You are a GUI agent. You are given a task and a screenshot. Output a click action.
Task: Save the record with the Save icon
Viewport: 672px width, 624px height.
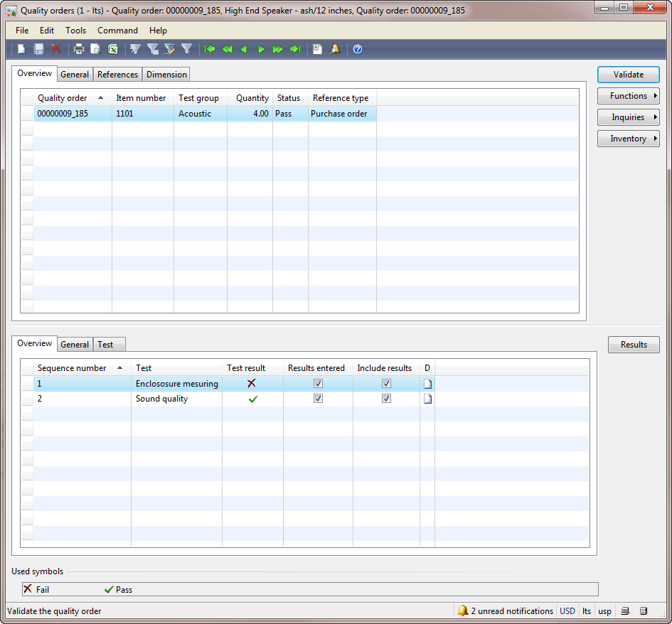38,48
